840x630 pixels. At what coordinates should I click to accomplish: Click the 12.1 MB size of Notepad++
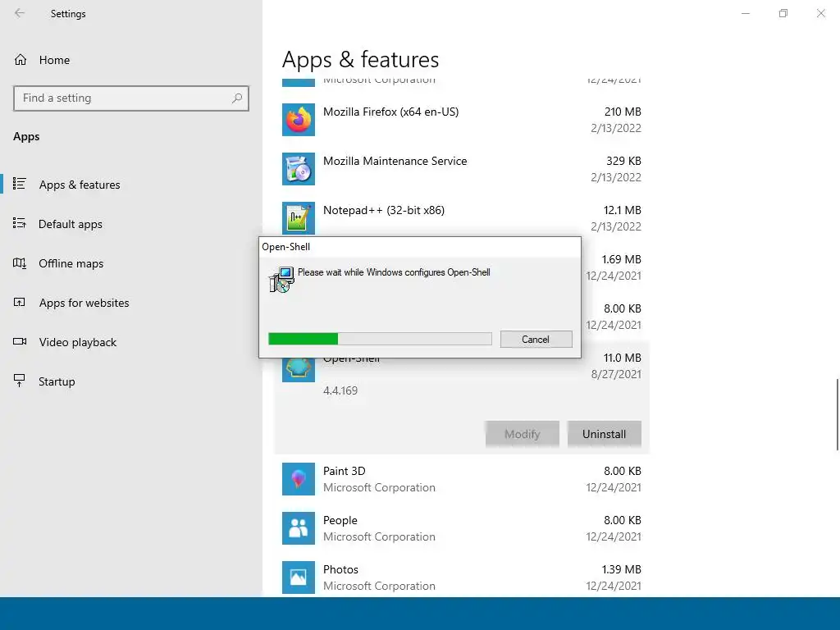tap(623, 211)
